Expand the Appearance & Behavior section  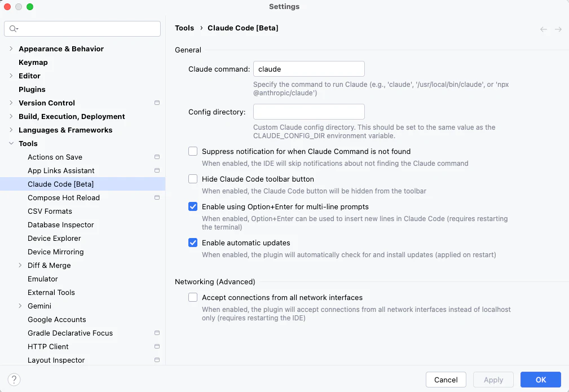coord(11,49)
